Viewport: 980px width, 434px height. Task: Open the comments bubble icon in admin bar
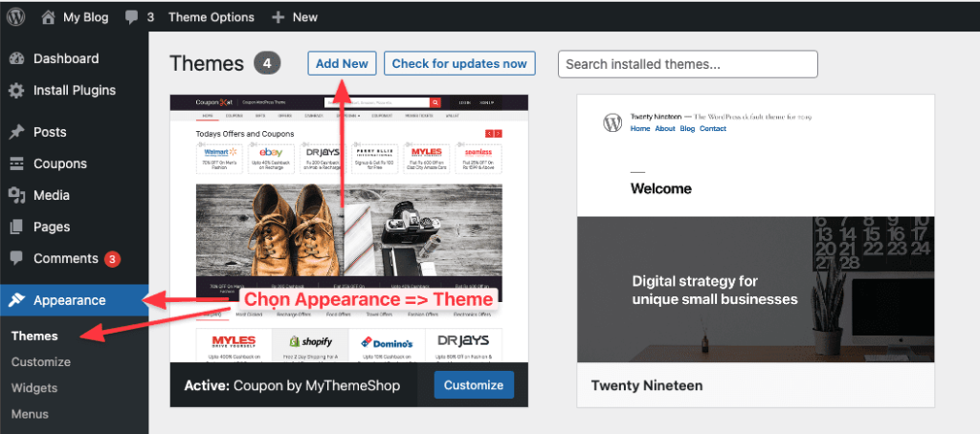coord(130,17)
